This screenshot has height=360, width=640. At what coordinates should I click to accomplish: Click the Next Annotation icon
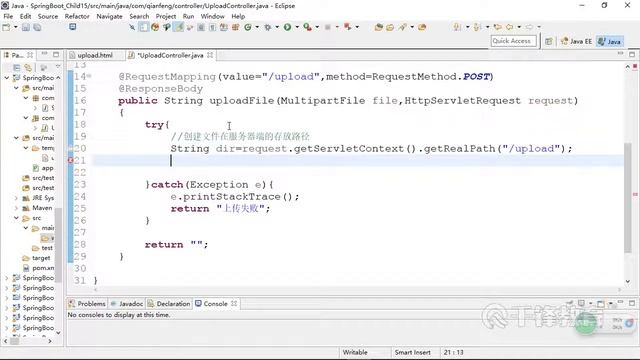coord(458,27)
